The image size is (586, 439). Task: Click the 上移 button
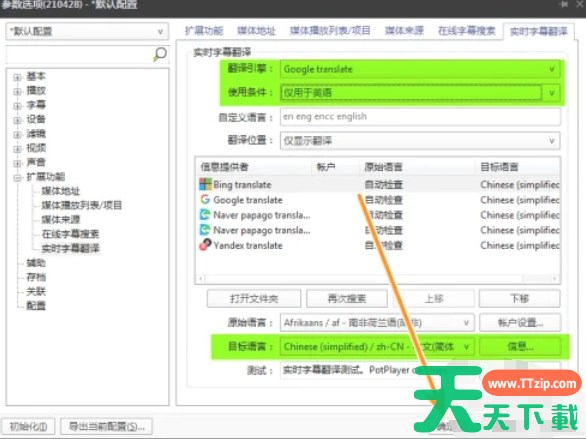coord(434,299)
